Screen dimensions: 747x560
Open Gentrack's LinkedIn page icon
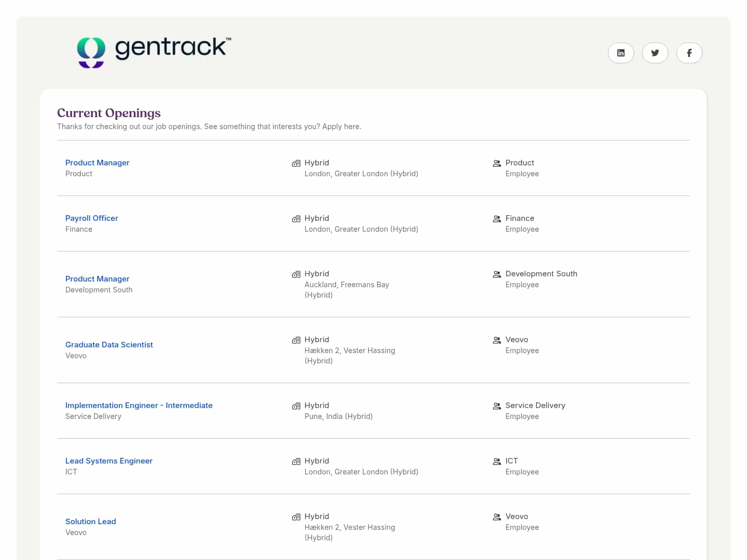[620, 53]
